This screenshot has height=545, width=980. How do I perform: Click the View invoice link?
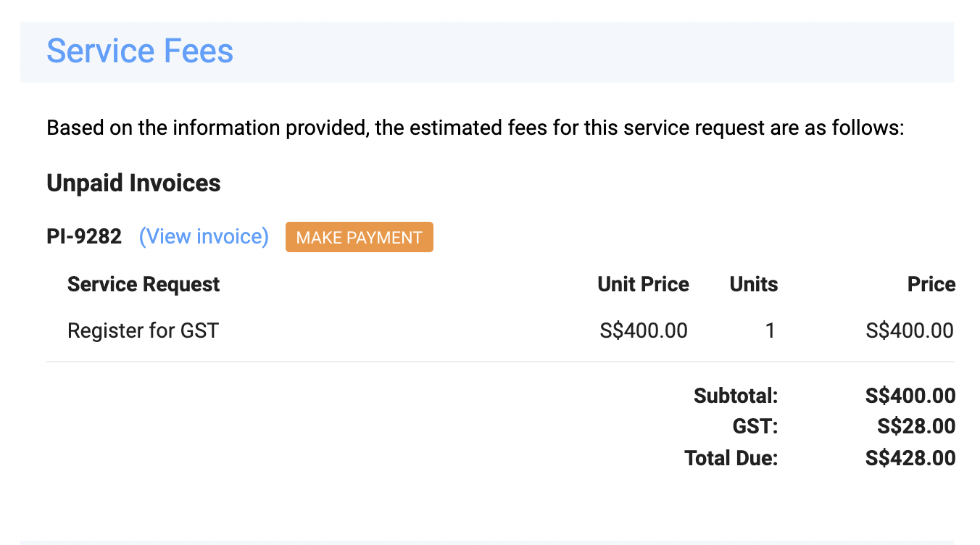[x=204, y=237]
